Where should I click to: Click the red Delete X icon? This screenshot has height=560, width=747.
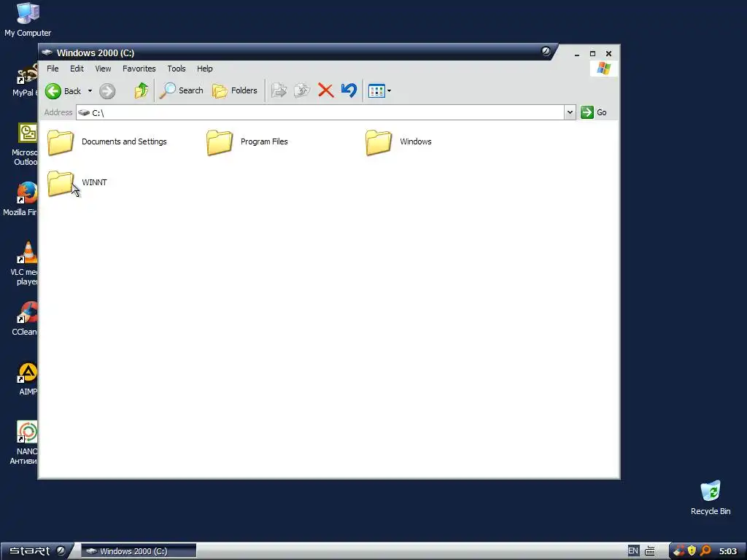[325, 90]
